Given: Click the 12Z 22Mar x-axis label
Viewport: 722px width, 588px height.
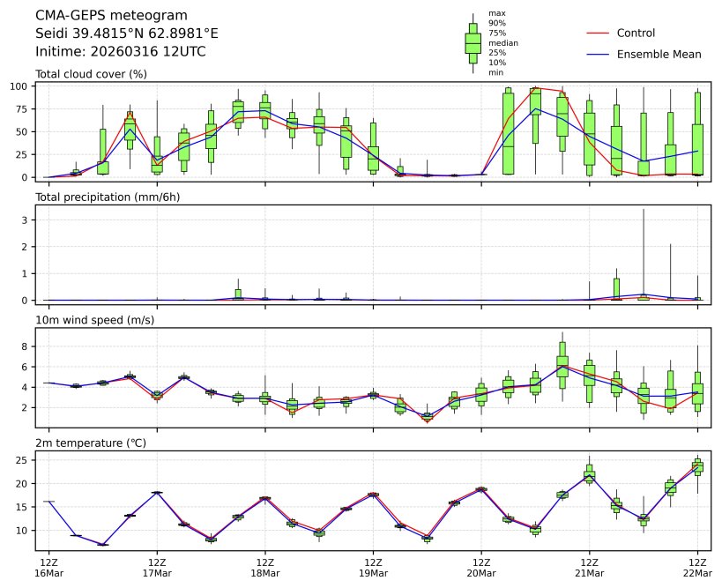Looking at the screenshot, I should click(697, 567).
